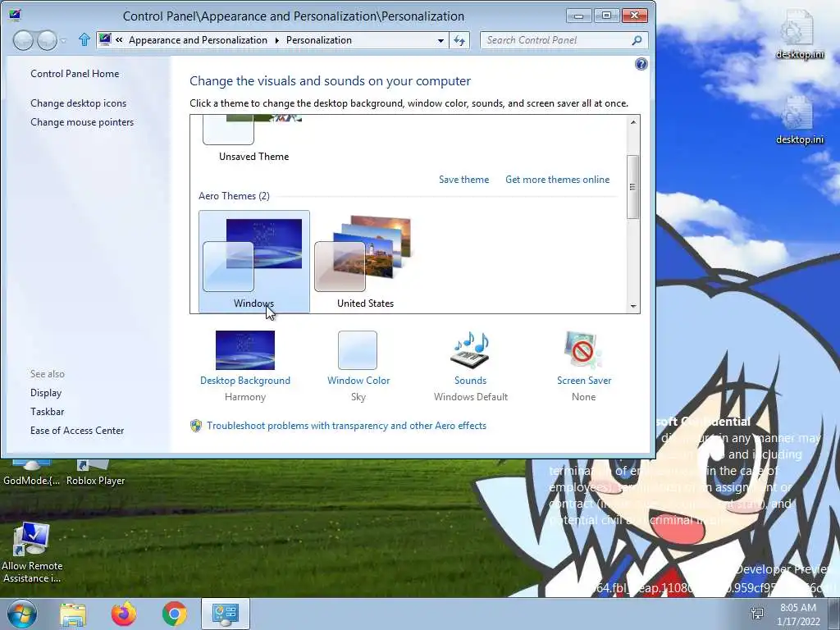The height and width of the screenshot is (630, 840).
Task: Click Troubleshoot problems with transparency link
Action: coord(347,426)
